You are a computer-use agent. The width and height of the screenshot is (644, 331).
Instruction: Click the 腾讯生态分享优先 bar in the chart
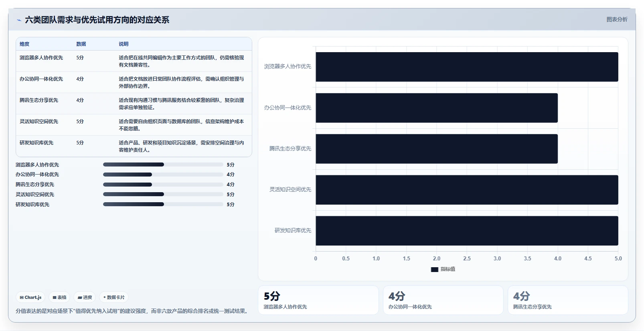point(437,149)
